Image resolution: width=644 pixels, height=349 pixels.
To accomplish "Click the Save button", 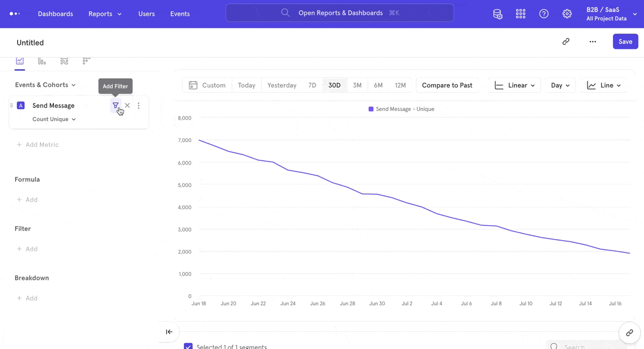I will 625,42.
